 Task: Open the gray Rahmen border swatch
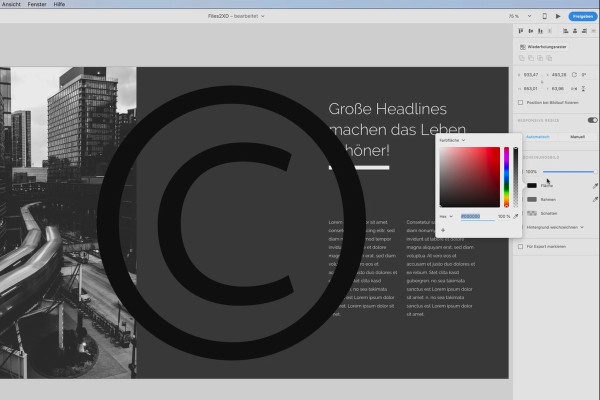click(x=532, y=199)
